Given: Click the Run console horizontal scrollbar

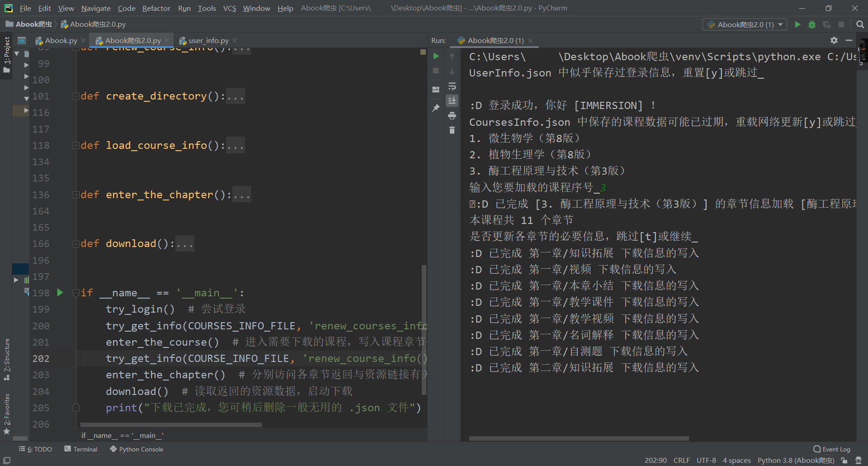Looking at the screenshot, I should (x=579, y=438).
